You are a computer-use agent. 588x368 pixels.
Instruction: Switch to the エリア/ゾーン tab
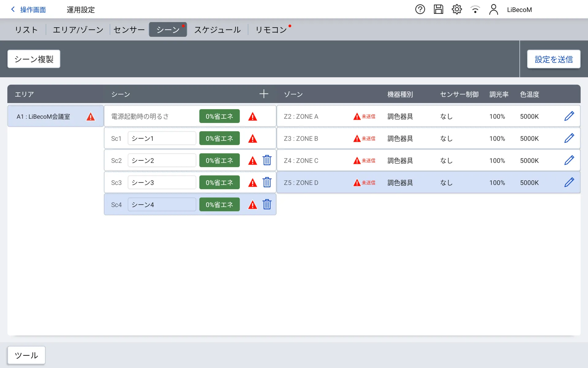pos(78,30)
